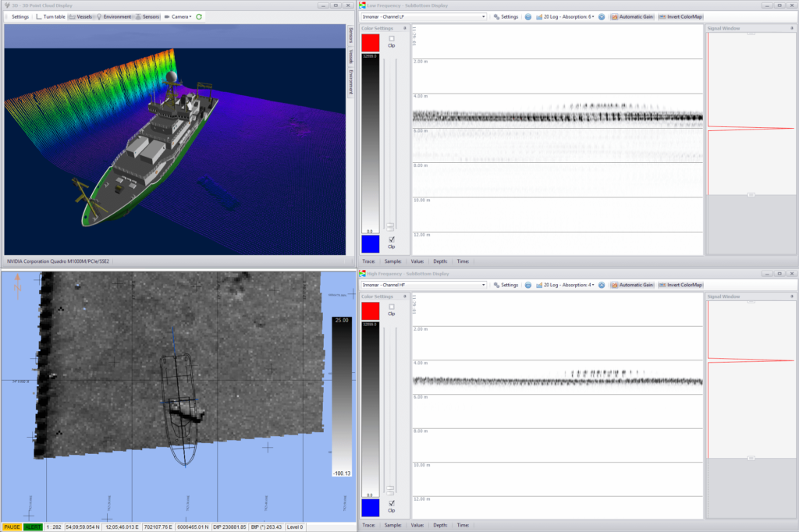Open the Environment side tab in 3D view
The height and width of the screenshot is (532, 799).
[x=350, y=82]
